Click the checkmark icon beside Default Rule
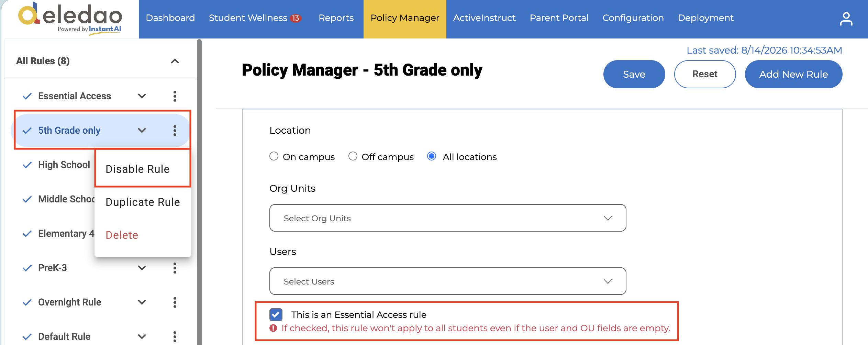The width and height of the screenshot is (868, 345). 27,337
